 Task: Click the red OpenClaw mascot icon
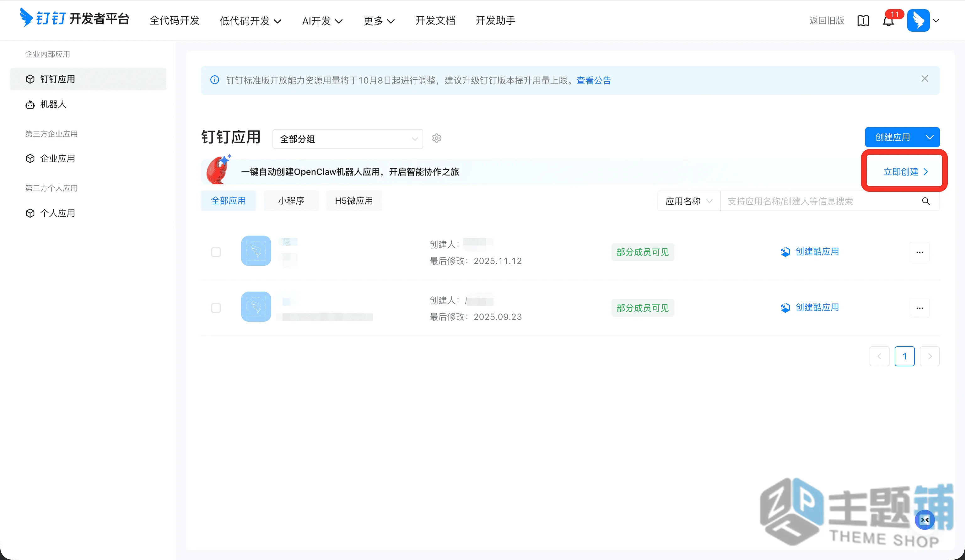(x=218, y=169)
